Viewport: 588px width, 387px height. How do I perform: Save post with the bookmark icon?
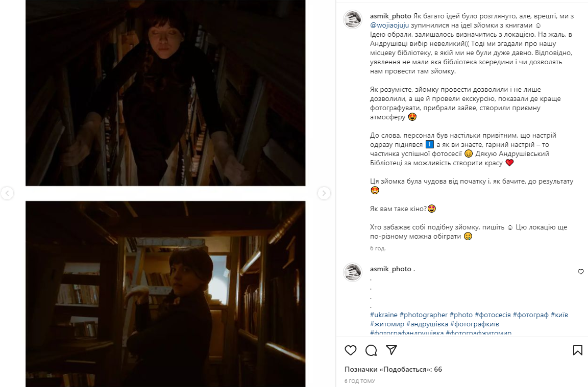[578, 350]
